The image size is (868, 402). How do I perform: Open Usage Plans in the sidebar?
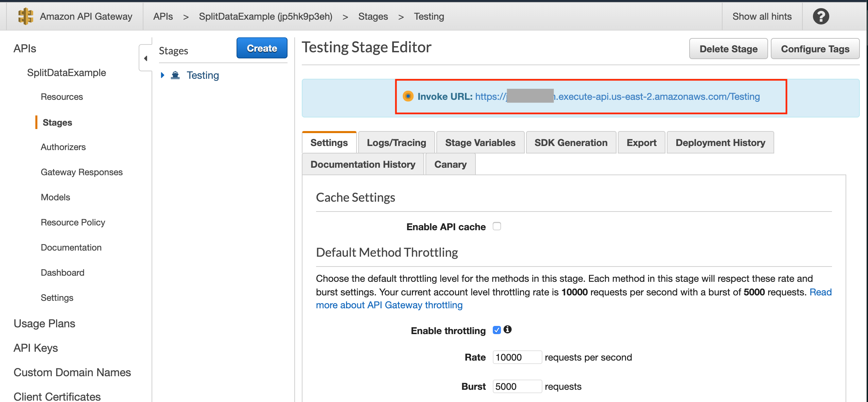click(45, 323)
